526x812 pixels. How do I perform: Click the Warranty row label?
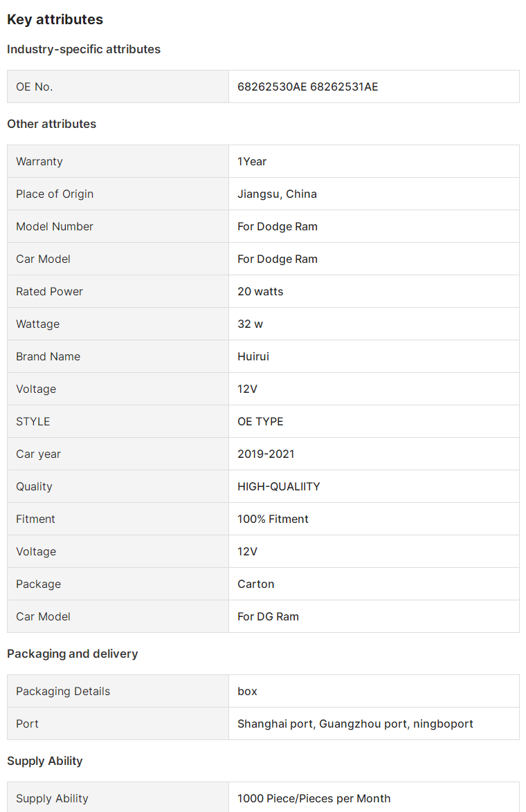tap(39, 161)
